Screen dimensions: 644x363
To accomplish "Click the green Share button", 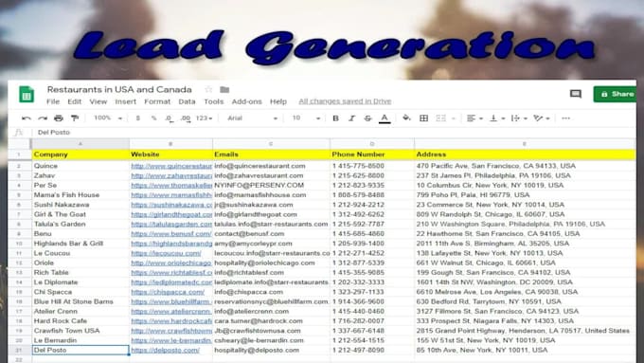I will (x=615, y=94).
